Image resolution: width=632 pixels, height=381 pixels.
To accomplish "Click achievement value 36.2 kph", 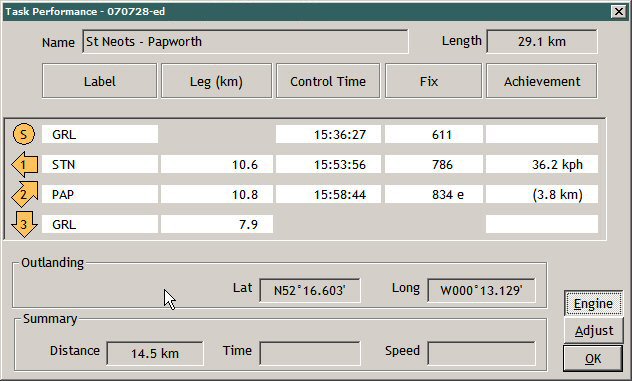I will tap(542, 164).
